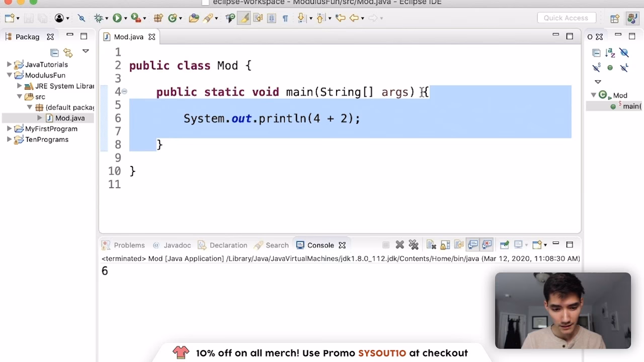Expand the TenPrograms project
The height and width of the screenshot is (362, 644).
[9, 139]
